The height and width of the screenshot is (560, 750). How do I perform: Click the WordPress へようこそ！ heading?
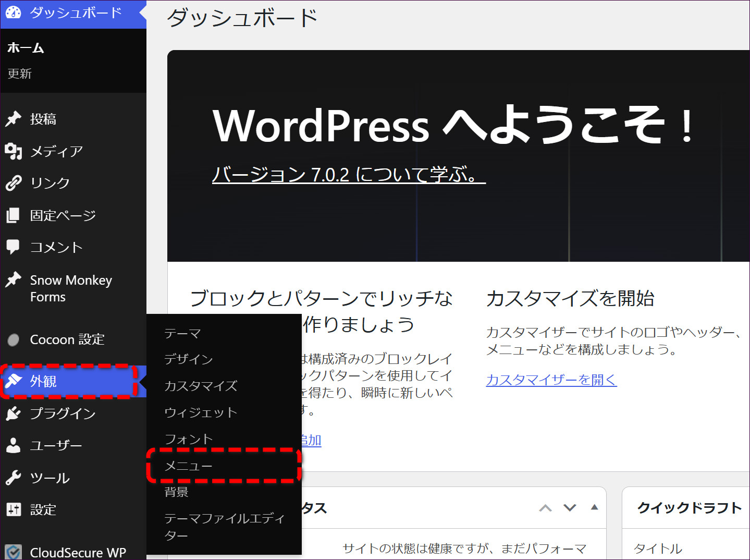click(x=453, y=124)
